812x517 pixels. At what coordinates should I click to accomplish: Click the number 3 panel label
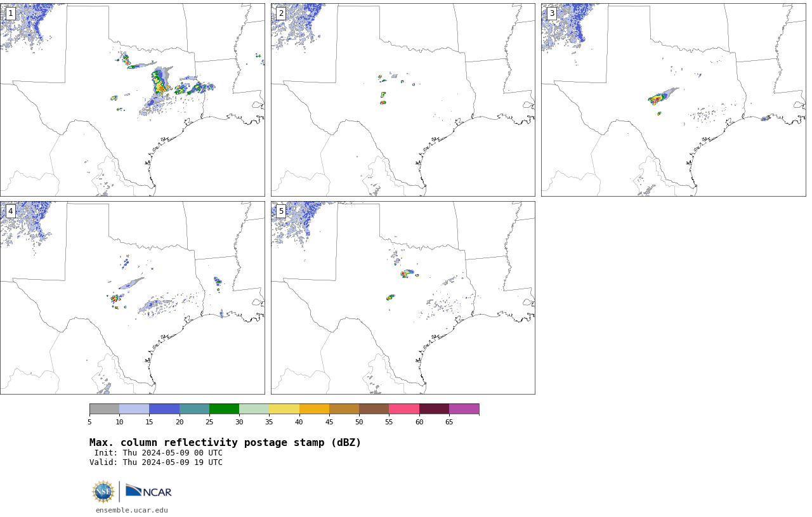click(x=552, y=13)
